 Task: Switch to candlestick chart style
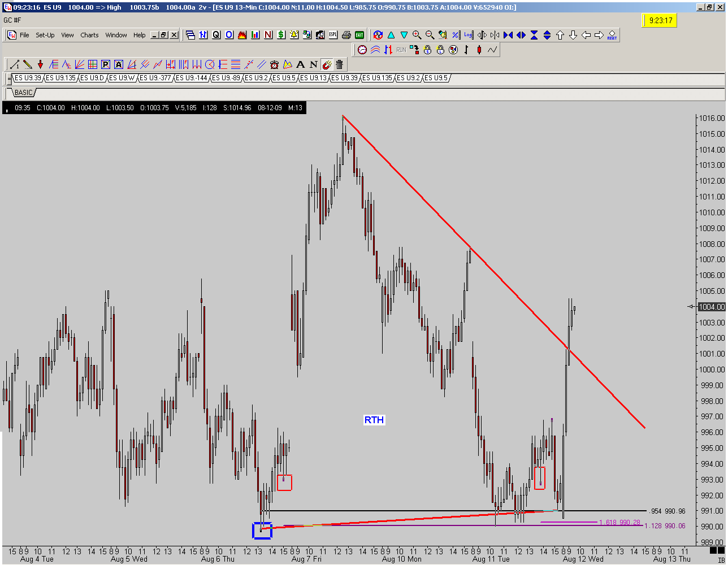(479, 50)
